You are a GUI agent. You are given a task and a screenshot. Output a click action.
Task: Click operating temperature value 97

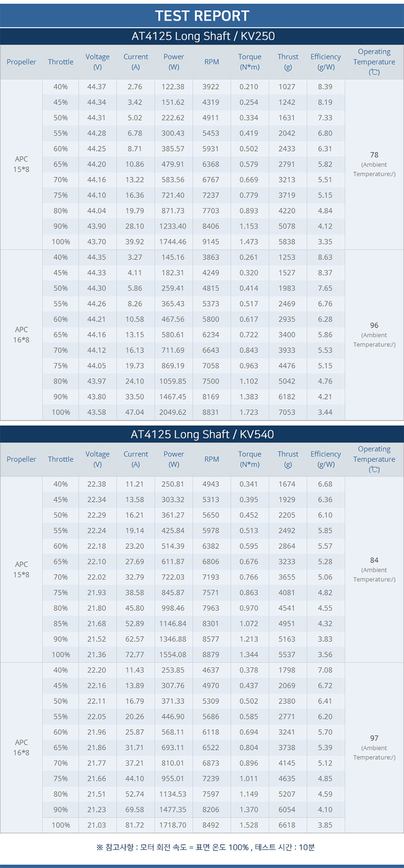[374, 738]
